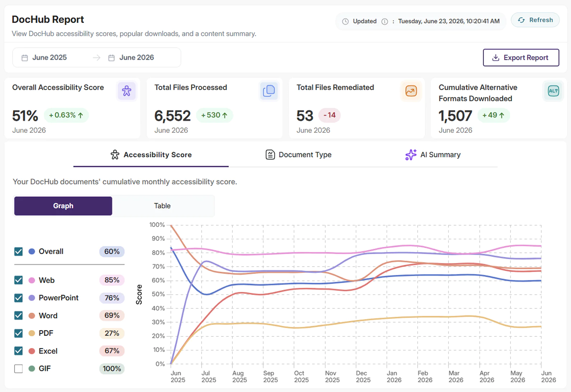The width and height of the screenshot is (571, 392).
Task: Click the Total Files Processed copy icon
Action: pyautogui.click(x=269, y=91)
